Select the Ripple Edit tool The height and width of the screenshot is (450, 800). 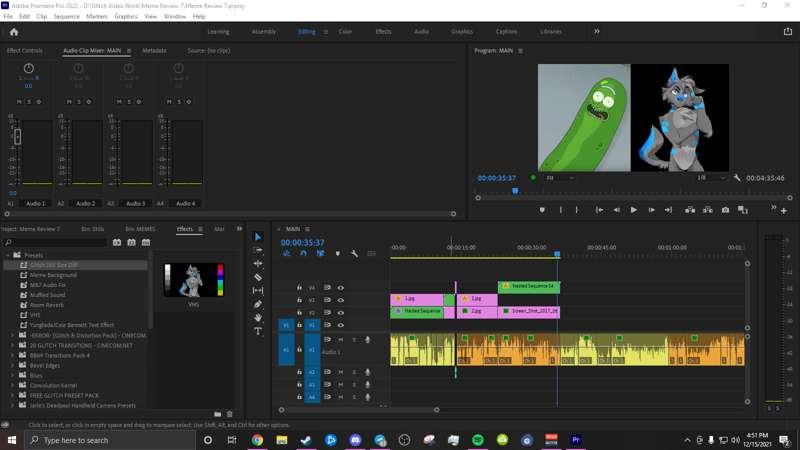point(258,263)
